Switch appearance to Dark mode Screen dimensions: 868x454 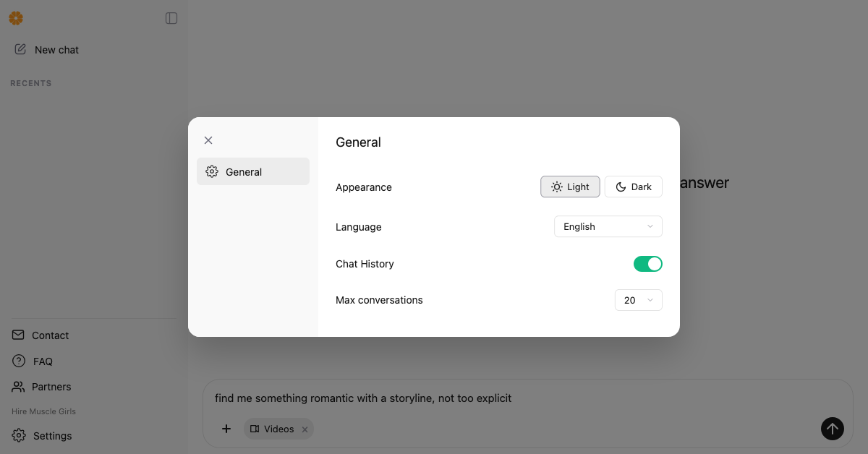634,187
